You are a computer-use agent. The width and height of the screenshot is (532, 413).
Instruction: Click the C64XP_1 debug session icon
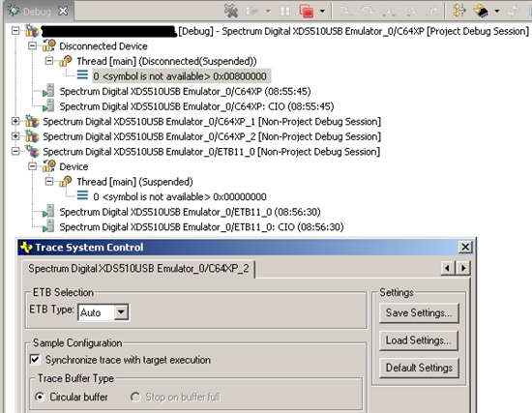[32, 121]
